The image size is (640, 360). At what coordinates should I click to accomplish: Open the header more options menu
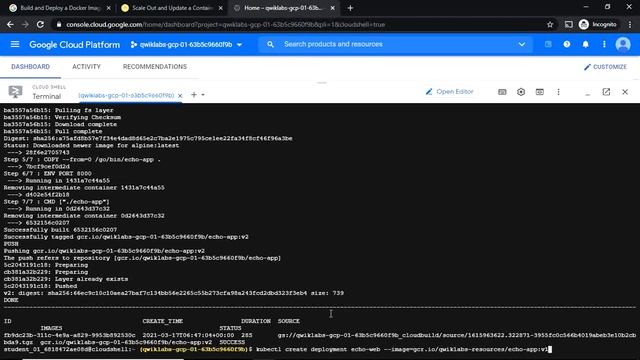pyautogui.click(x=604, y=44)
